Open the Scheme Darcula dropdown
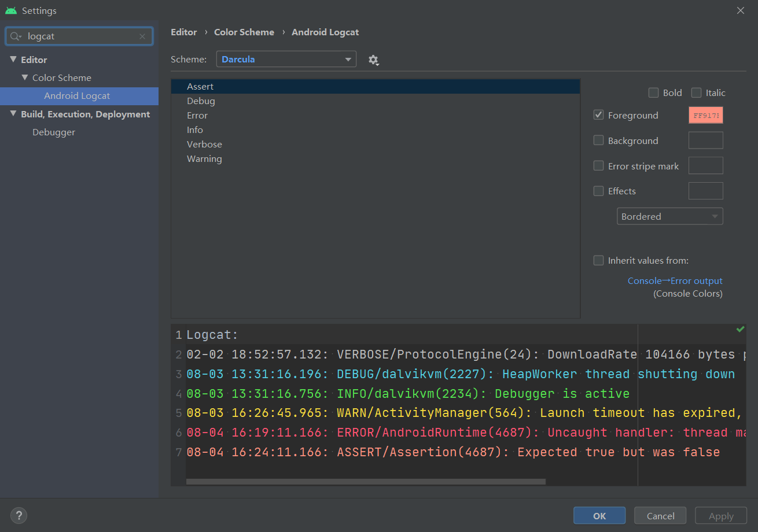The width and height of the screenshot is (758, 532). tap(286, 59)
